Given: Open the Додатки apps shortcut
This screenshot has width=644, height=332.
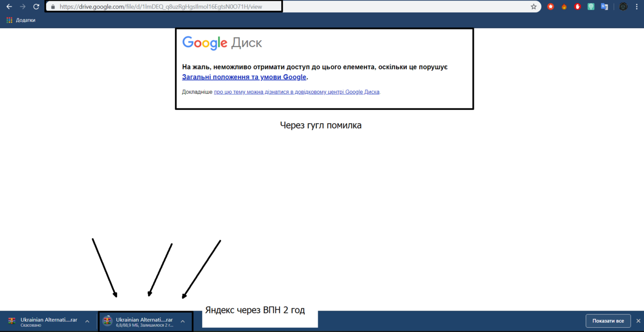Looking at the screenshot, I should tap(21, 20).
